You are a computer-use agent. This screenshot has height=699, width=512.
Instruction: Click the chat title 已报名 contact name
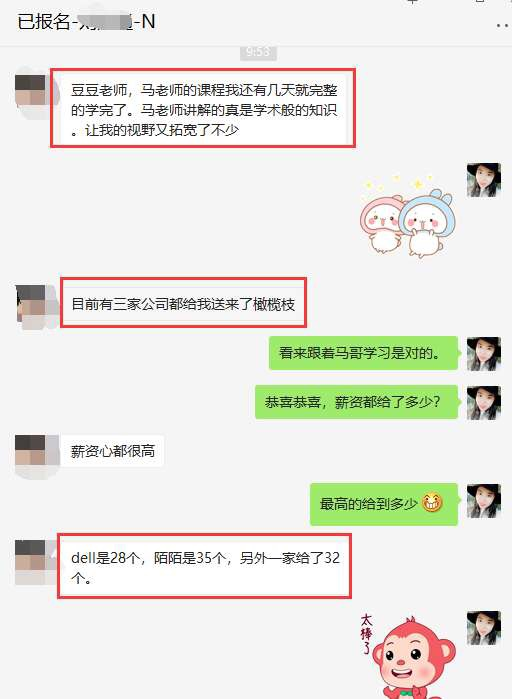point(86,21)
